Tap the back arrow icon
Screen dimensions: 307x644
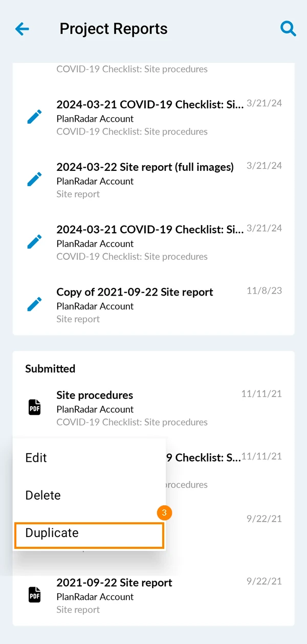[23, 29]
